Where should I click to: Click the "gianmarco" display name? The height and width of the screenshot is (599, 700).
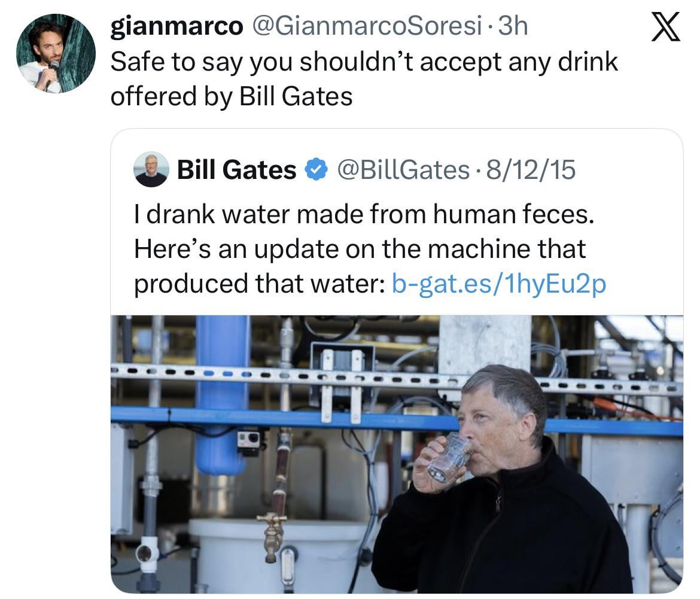point(176,26)
